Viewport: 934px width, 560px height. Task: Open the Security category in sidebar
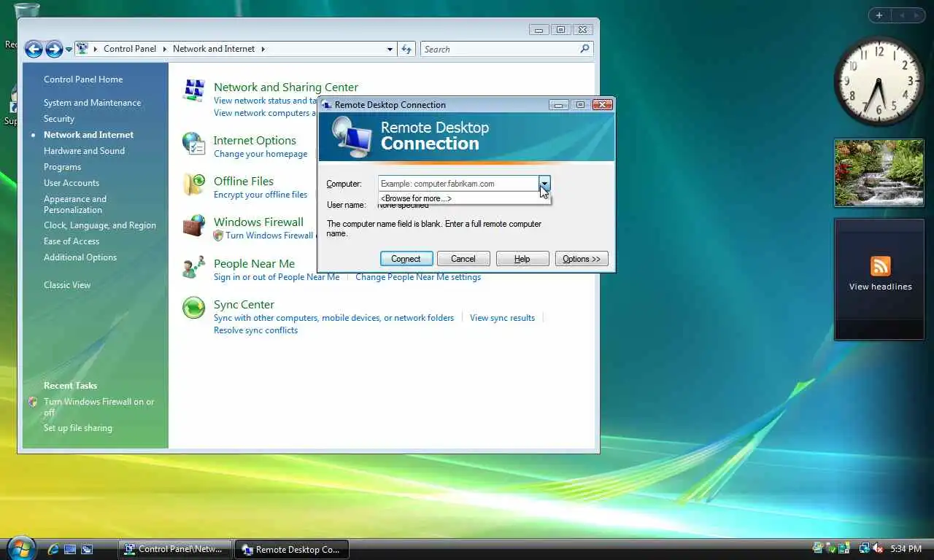tap(59, 119)
